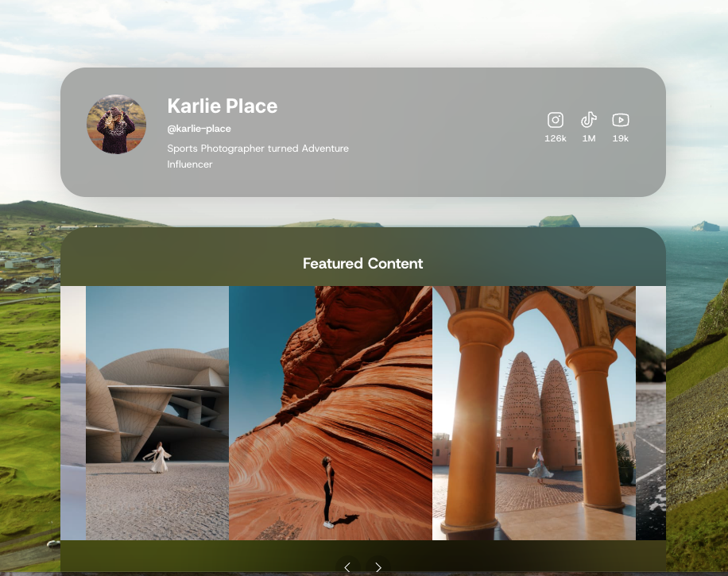The image size is (728, 576).
Task: Open Karlie Place's Instagram profile icon
Action: click(556, 120)
